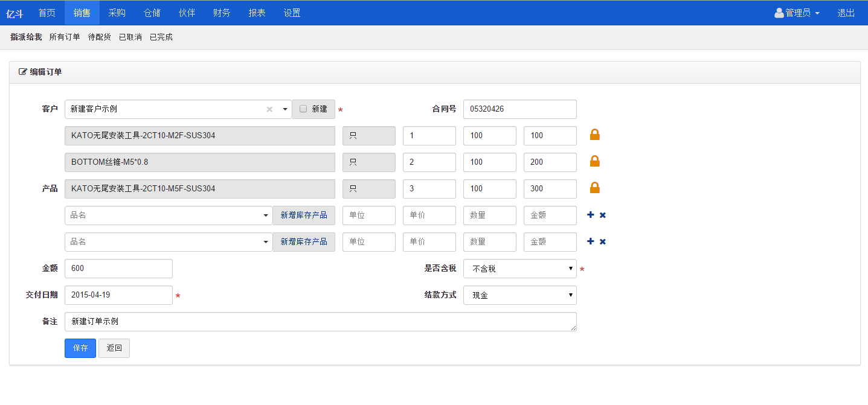Toggle the 新建 customer checkbox
This screenshot has height=405, width=868.
coord(303,109)
